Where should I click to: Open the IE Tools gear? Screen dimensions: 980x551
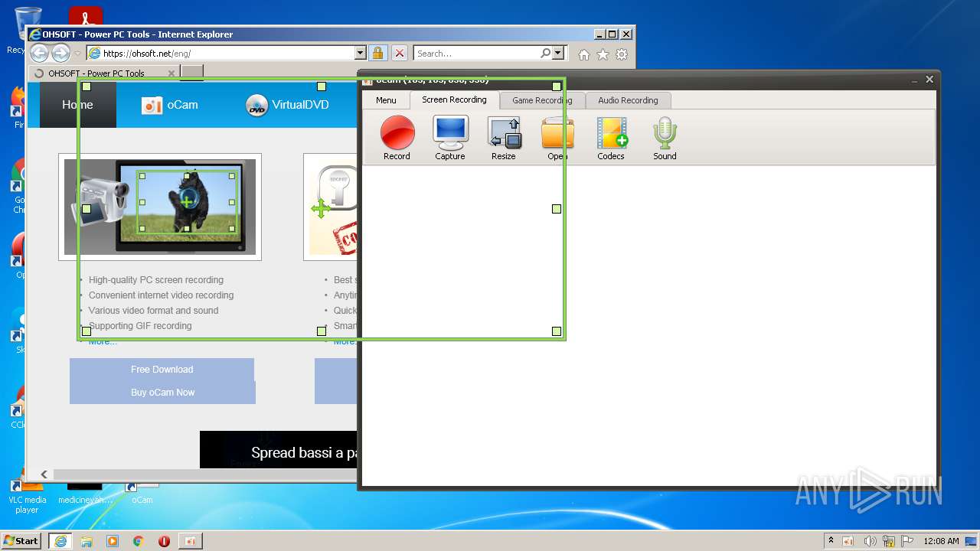622,54
